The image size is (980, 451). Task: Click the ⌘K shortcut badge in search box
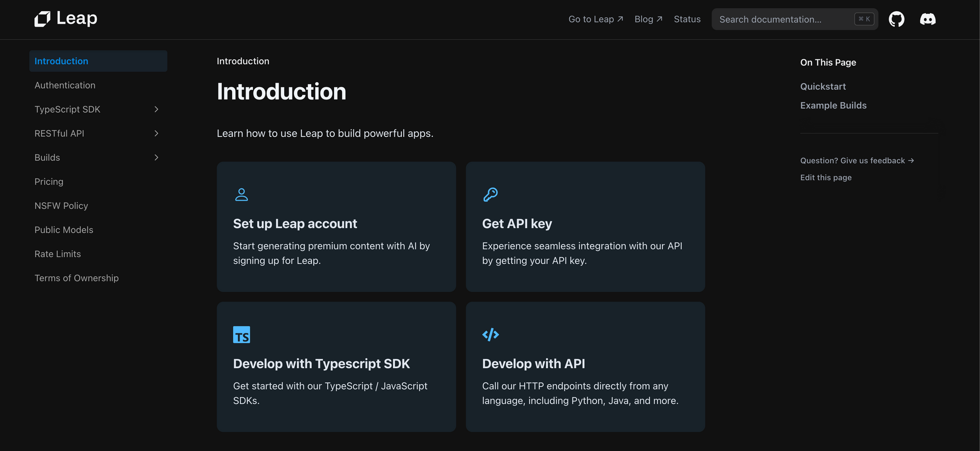pos(864,19)
